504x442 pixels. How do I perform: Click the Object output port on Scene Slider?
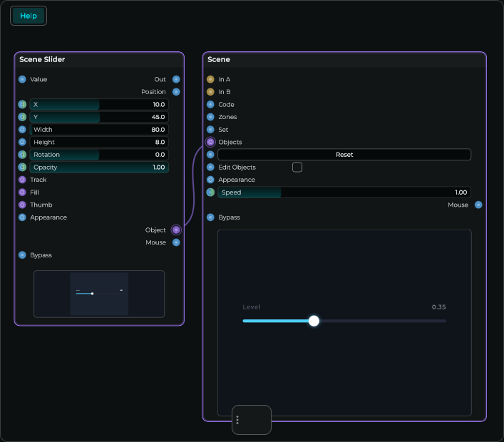[176, 230]
